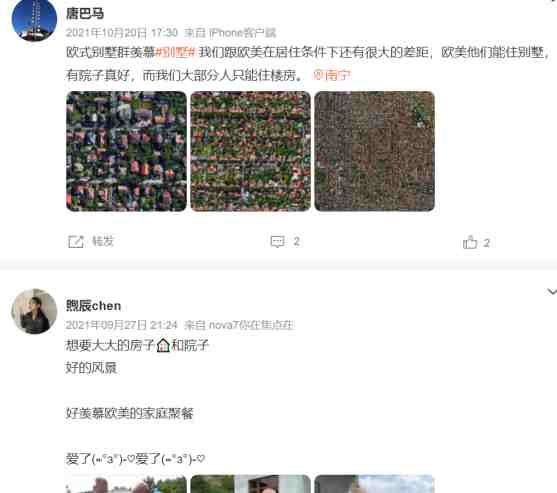Open the username 煦辰chen
The width and height of the screenshot is (557, 493).
click(x=93, y=306)
